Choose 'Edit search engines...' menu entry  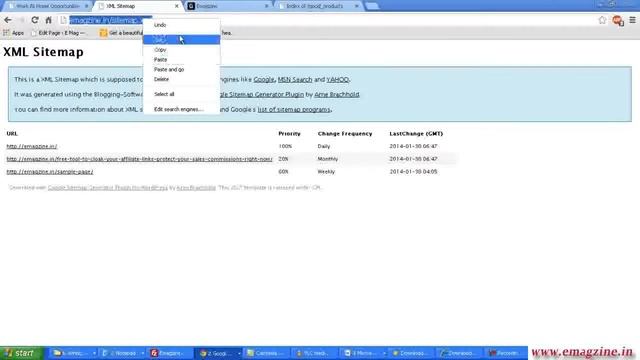[x=181, y=109]
